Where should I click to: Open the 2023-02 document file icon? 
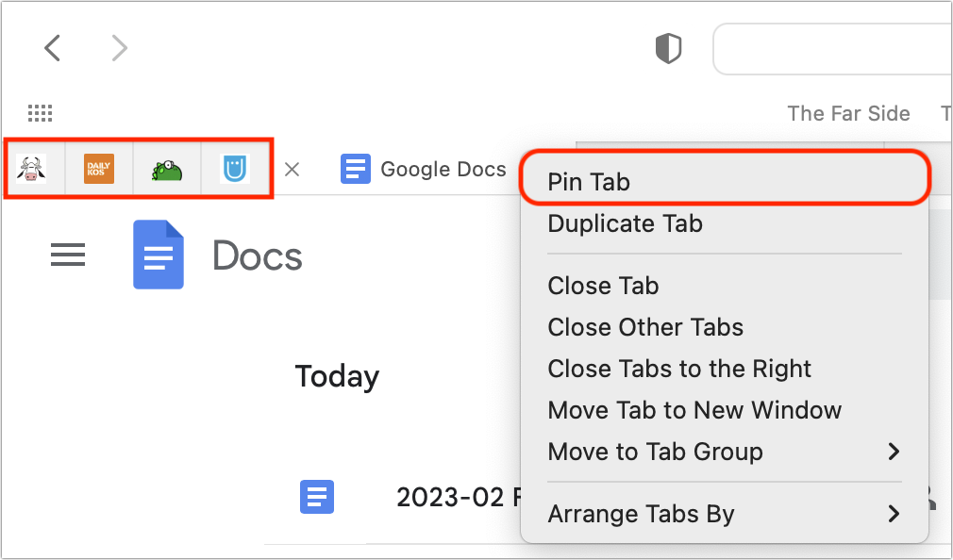317,497
